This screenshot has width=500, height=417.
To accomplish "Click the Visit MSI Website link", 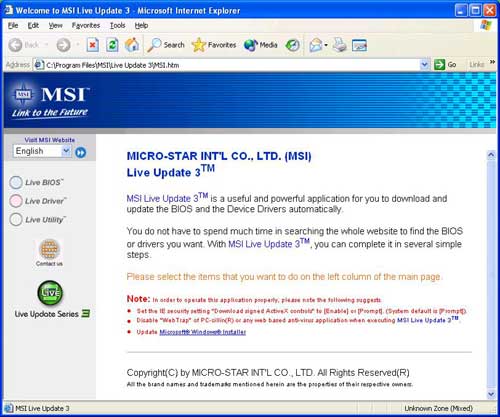I will (50, 140).
